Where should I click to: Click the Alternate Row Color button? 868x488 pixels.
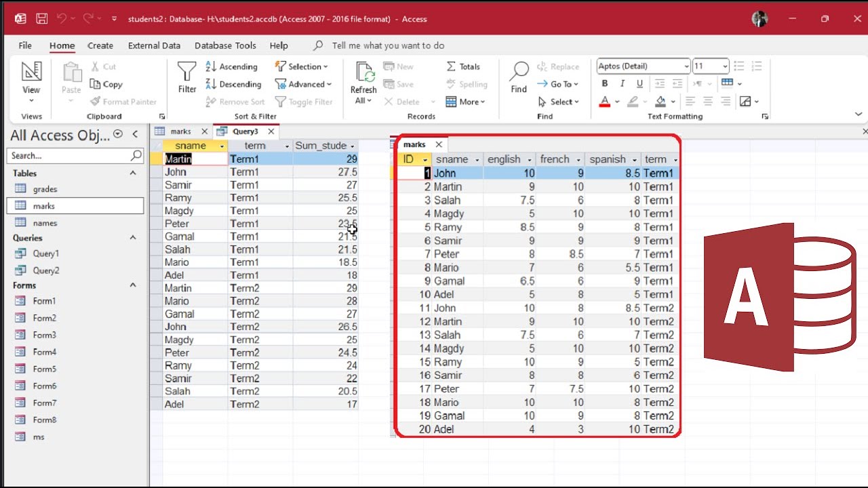point(745,102)
